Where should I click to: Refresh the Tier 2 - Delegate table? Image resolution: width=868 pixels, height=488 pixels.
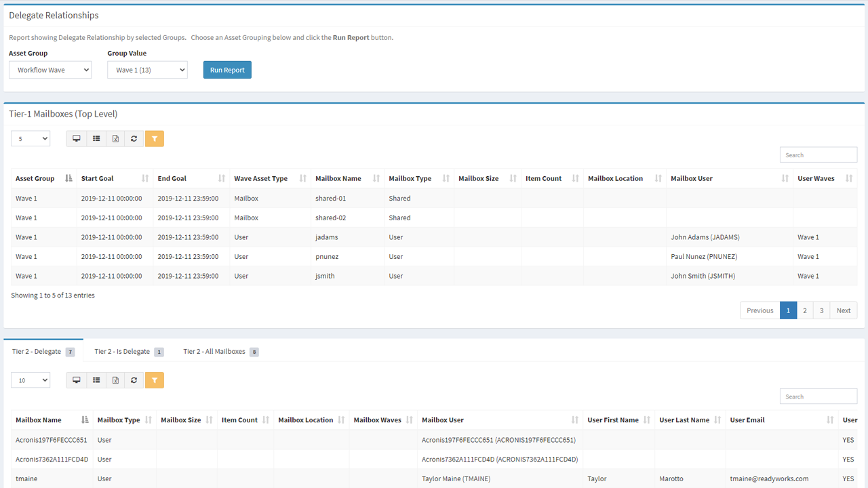(134, 380)
